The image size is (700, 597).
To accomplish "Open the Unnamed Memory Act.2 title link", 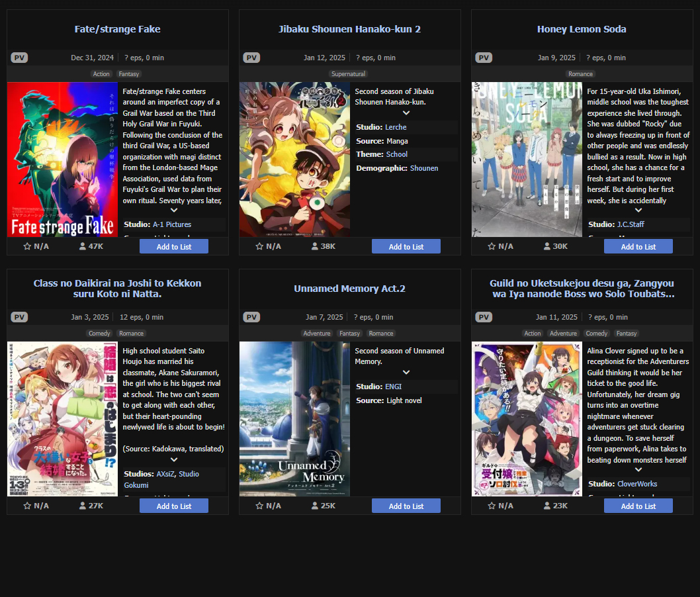I will 349,289.
